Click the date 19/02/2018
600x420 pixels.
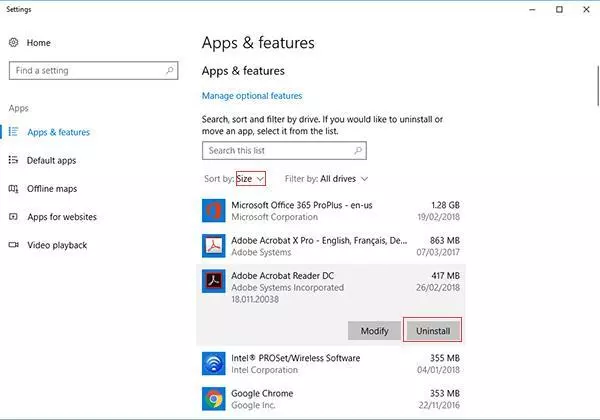point(439,217)
